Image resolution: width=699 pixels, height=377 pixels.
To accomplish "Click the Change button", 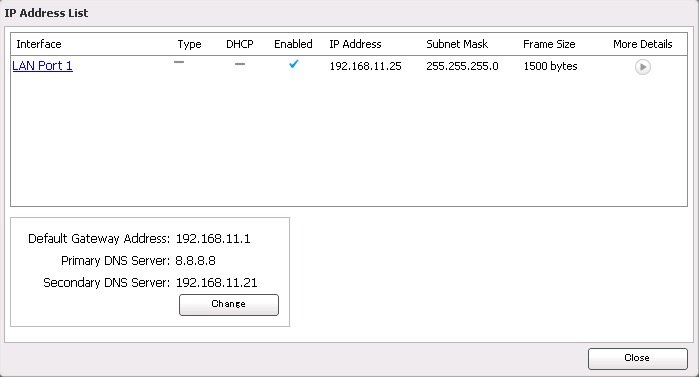I will coord(229,304).
